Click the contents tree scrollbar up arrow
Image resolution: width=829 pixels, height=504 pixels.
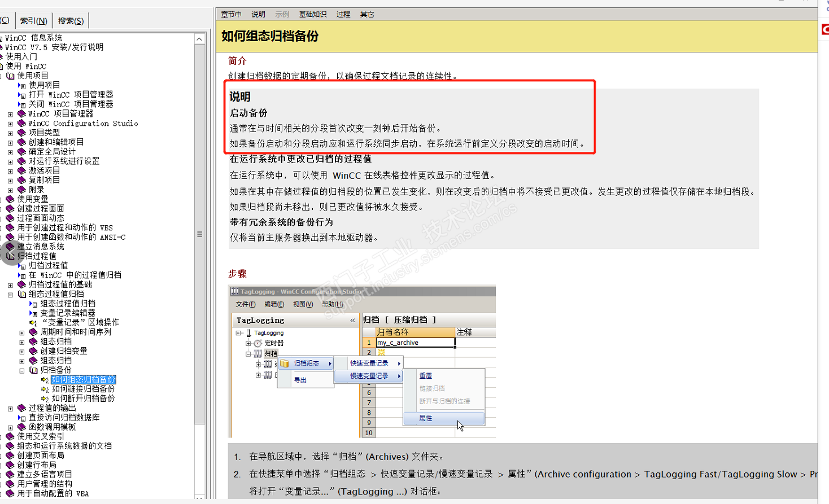tap(199, 39)
